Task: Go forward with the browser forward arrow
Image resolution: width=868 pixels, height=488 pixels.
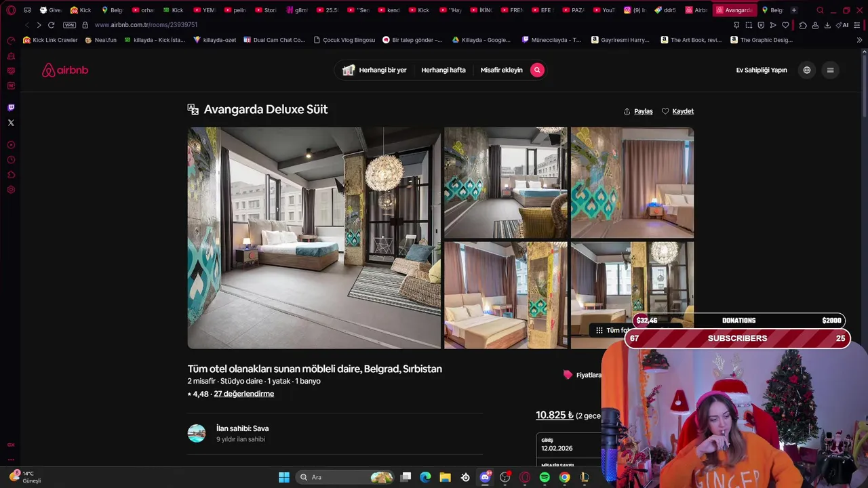Action: 39,25
